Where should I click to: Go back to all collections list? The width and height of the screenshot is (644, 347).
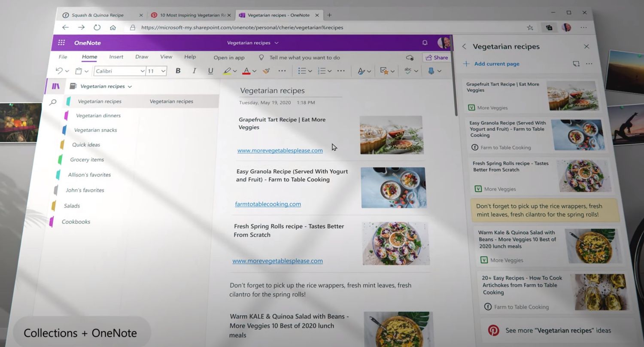click(464, 46)
